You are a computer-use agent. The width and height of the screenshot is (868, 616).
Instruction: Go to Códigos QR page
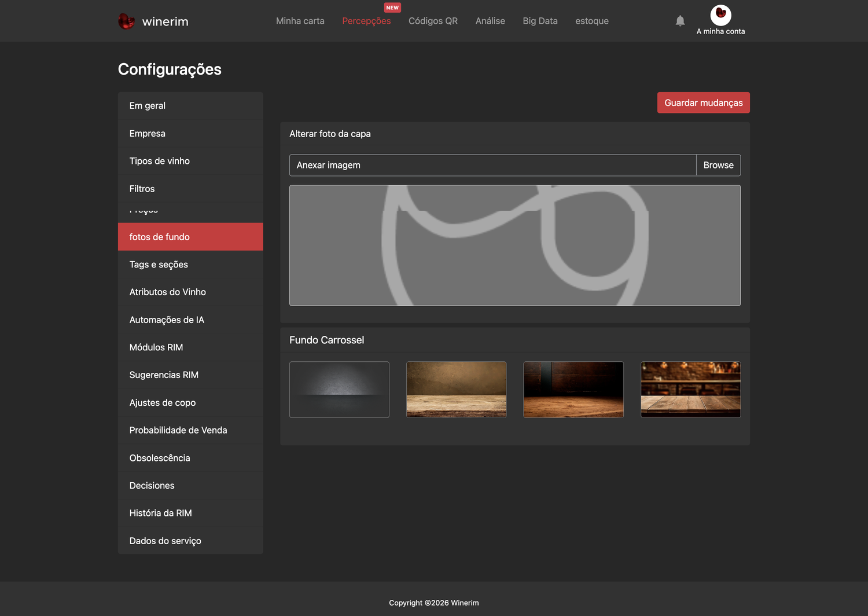433,21
